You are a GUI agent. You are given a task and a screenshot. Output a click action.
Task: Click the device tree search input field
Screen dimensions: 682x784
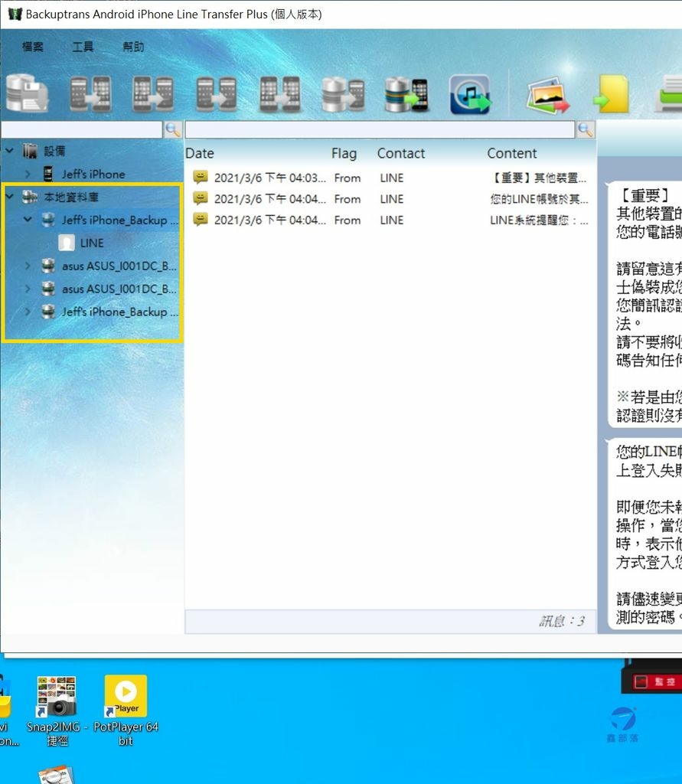[81, 129]
